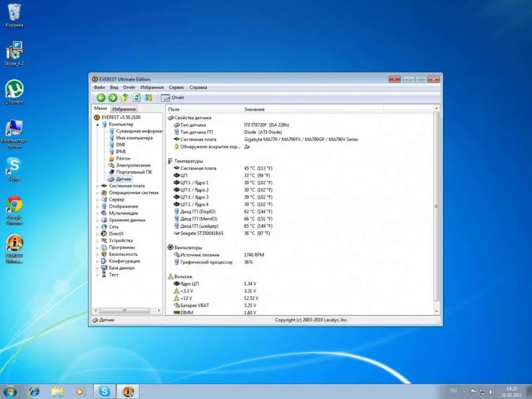
Task: Open the Сервис menu
Action: (x=177, y=87)
